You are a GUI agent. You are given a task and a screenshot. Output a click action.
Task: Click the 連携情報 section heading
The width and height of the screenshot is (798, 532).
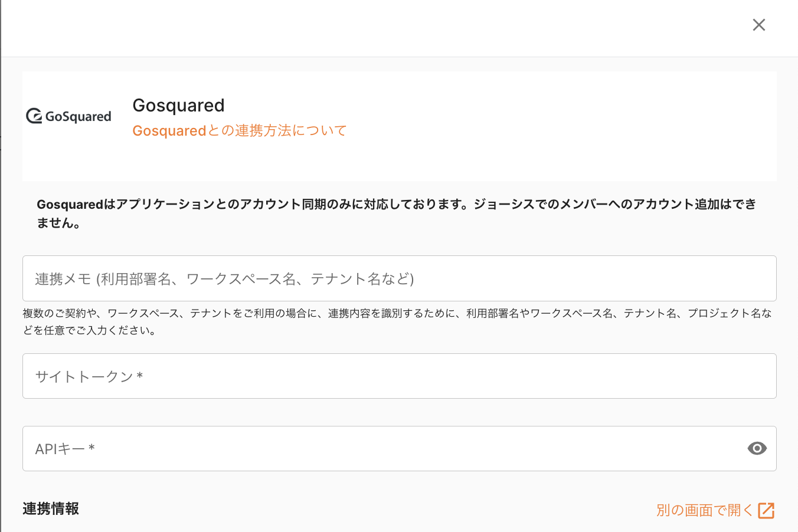click(x=51, y=508)
